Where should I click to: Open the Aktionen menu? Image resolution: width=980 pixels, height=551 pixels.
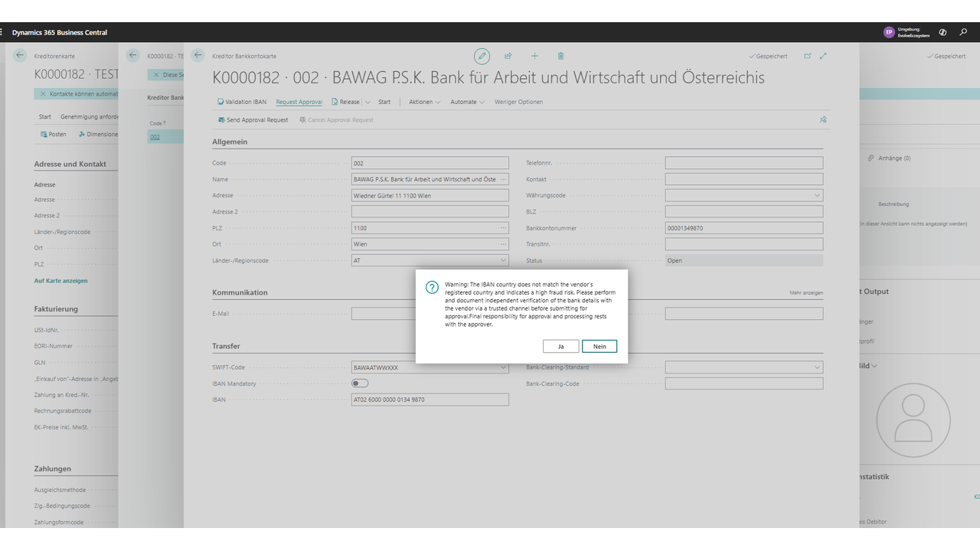click(424, 102)
